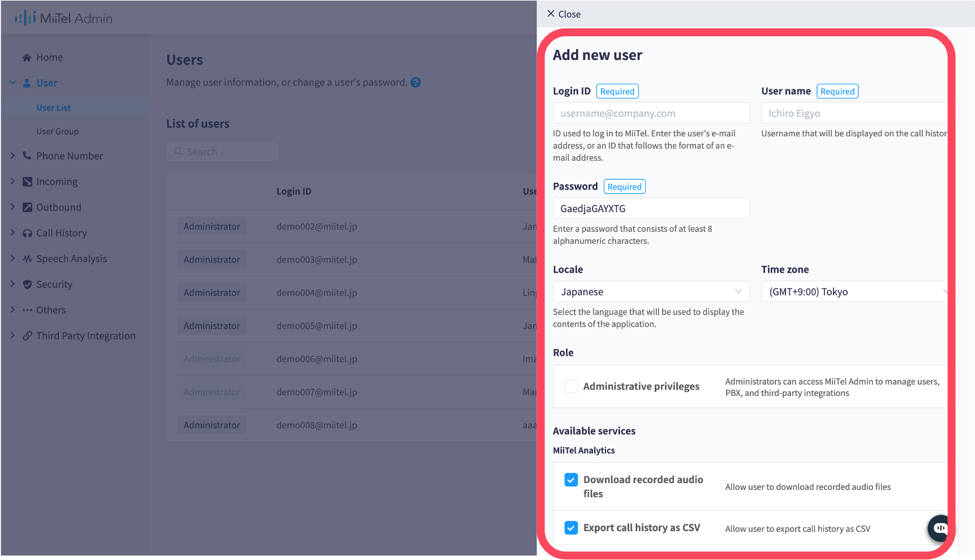
Task: Click the User name input field
Action: (858, 113)
